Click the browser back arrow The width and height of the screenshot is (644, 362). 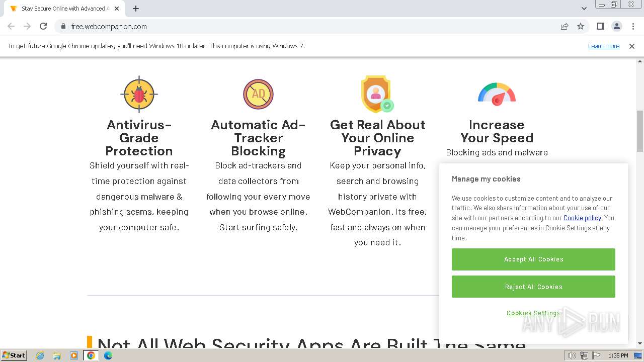(x=11, y=26)
